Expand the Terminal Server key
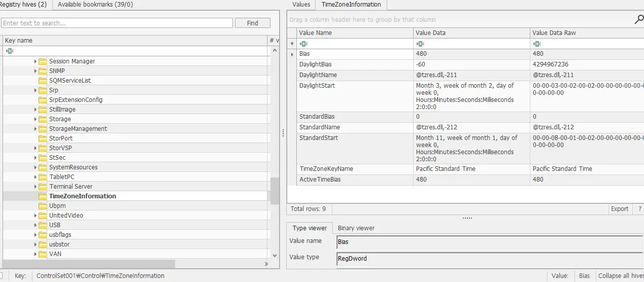Viewport: 644px width, 282px height. [x=36, y=187]
